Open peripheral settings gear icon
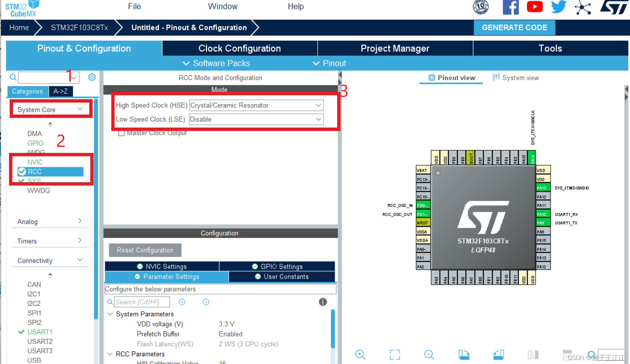Viewport: 630px width, 364px height. coord(92,77)
